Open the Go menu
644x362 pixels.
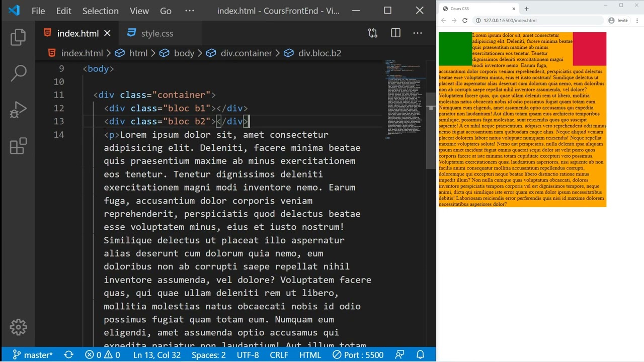click(166, 11)
